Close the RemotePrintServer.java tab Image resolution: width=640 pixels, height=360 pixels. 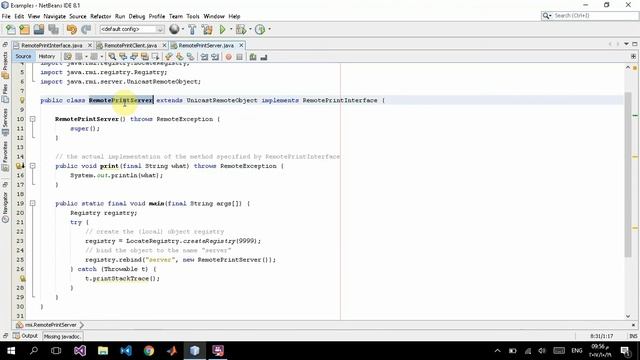tap(241, 45)
